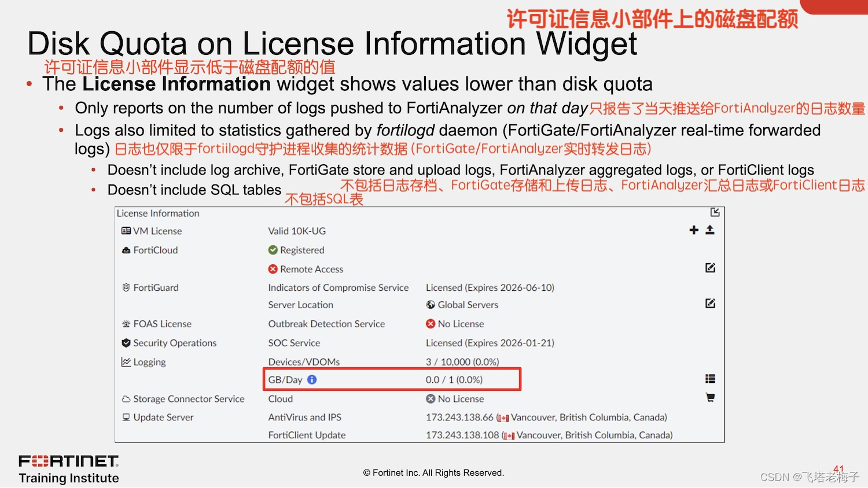Select the License Information widget title
The image size is (868, 488).
point(158,213)
